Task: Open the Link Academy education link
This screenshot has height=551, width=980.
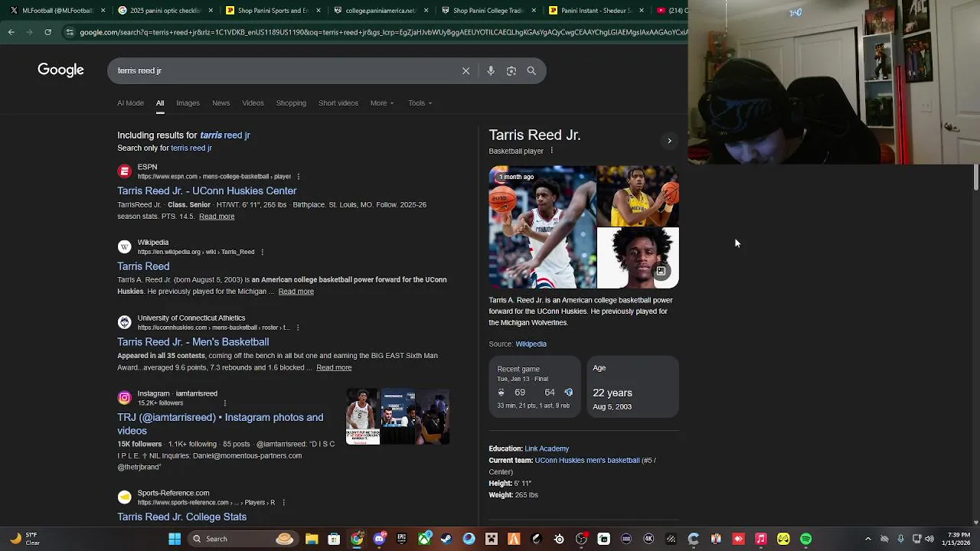Action: pos(547,448)
